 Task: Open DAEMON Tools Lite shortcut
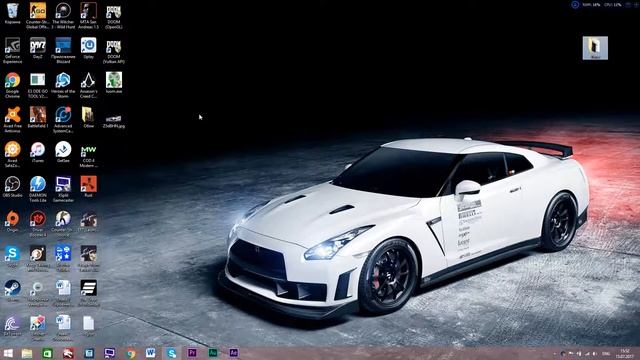pyautogui.click(x=38, y=189)
